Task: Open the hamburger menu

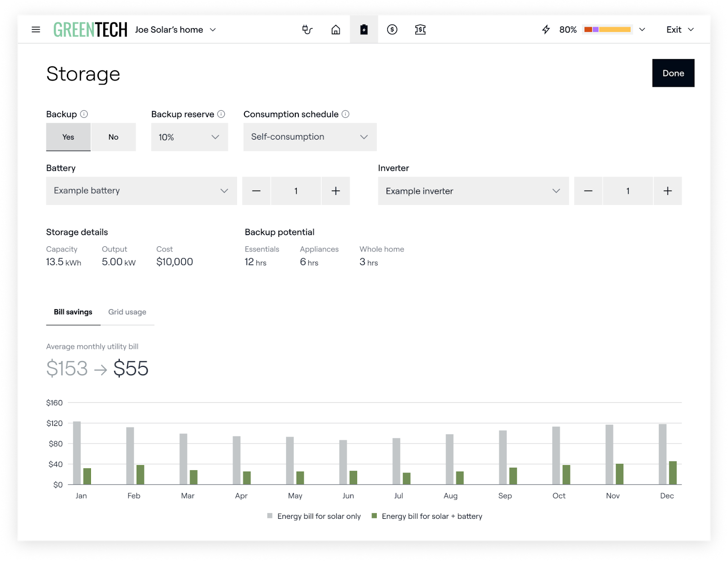Action: click(36, 30)
